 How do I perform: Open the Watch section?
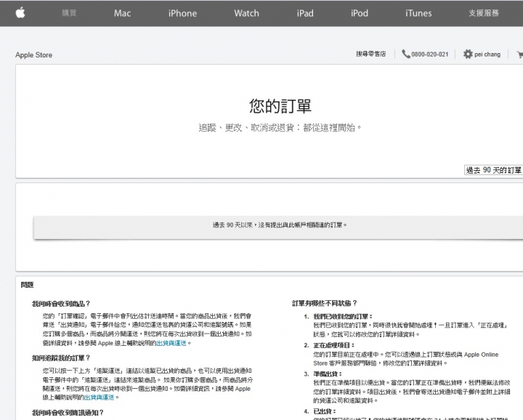click(246, 13)
